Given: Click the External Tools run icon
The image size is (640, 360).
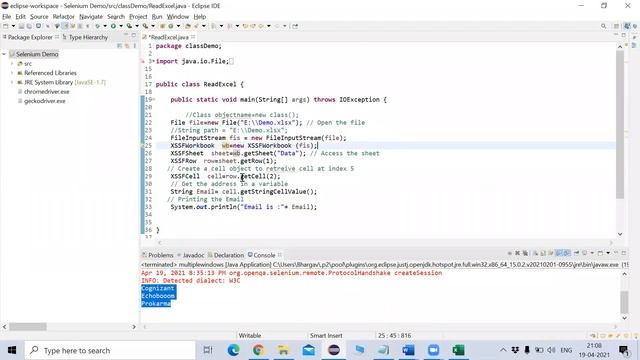Looking at the screenshot, I should [x=145, y=26].
